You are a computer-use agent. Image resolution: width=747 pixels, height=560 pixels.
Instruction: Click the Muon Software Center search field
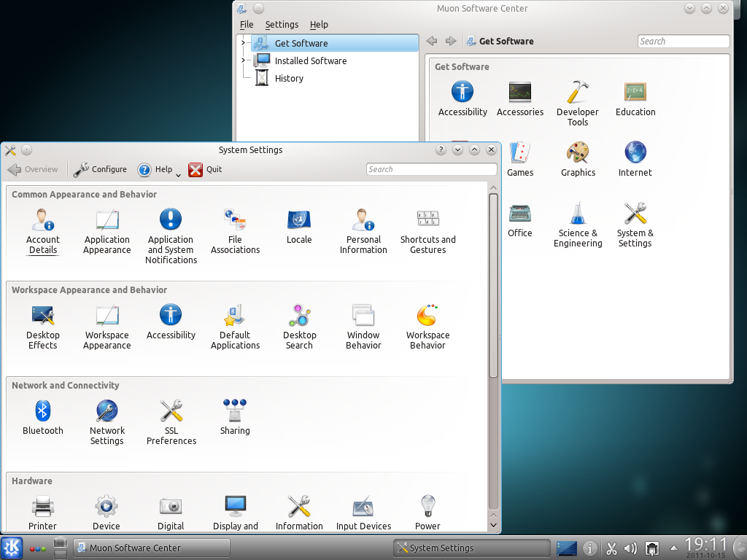click(x=683, y=41)
